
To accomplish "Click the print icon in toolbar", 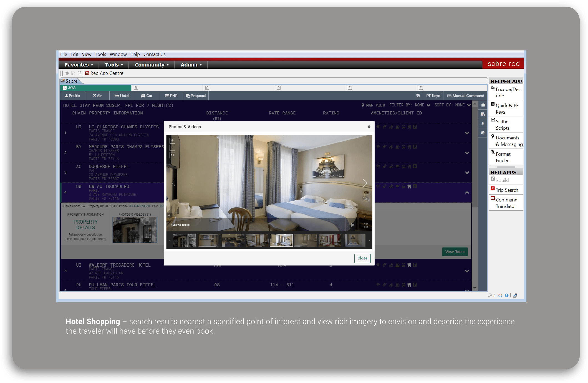I will click(67, 73).
